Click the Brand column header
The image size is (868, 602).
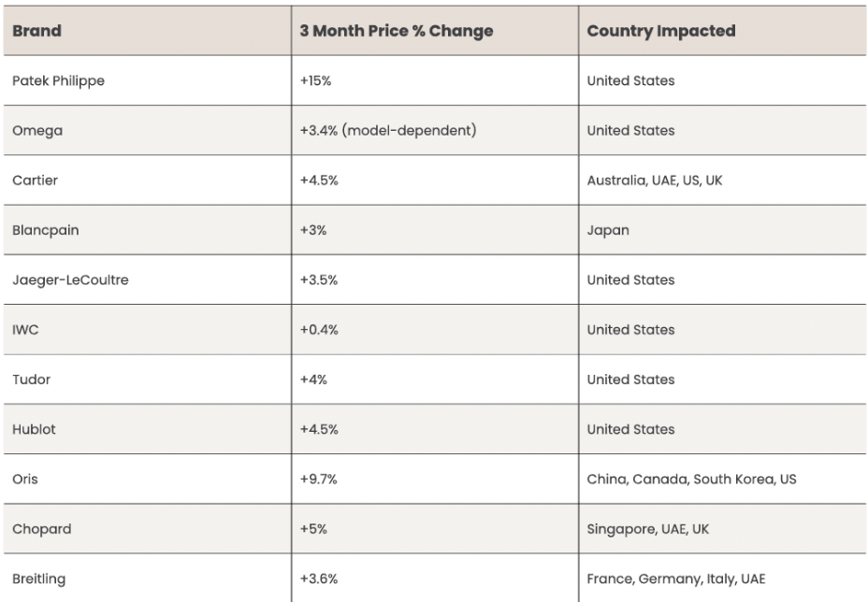(37, 31)
